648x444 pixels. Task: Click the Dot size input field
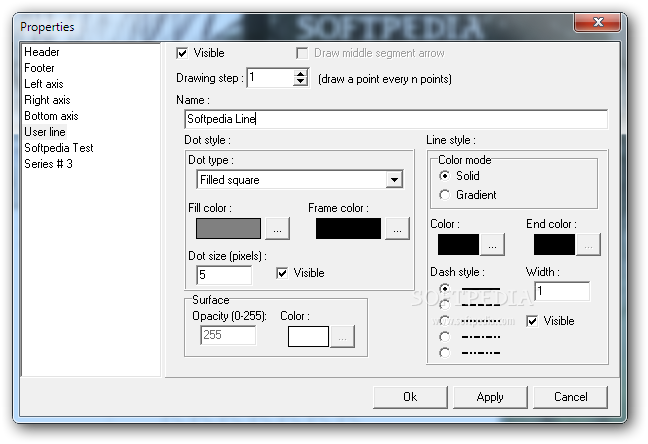224,275
